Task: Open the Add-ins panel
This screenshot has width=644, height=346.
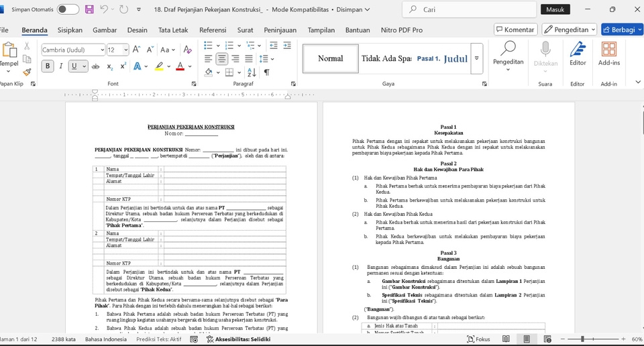Action: point(609,54)
